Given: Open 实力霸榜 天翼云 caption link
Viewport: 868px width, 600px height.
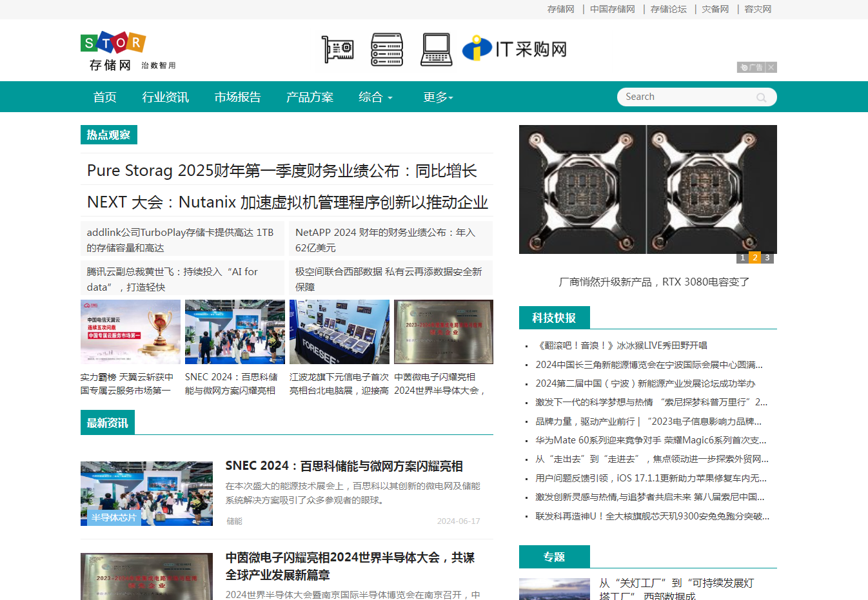Looking at the screenshot, I should click(x=127, y=383).
